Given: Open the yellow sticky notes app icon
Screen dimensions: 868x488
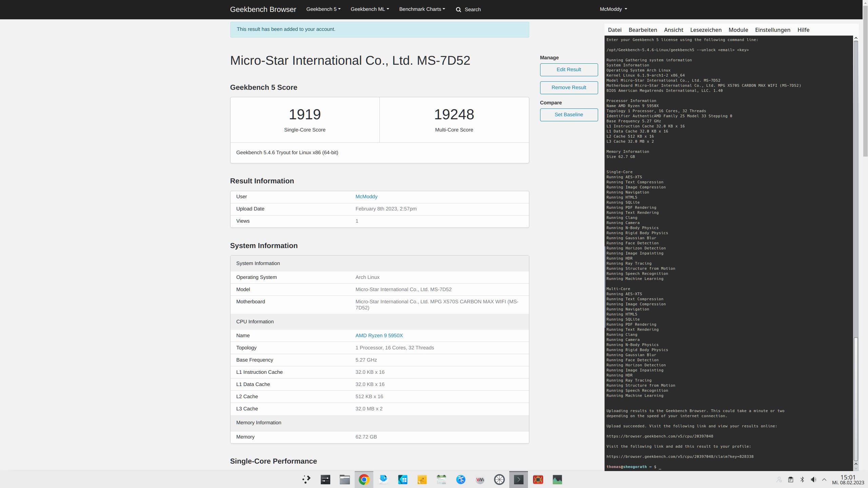Looking at the screenshot, I should (422, 480).
